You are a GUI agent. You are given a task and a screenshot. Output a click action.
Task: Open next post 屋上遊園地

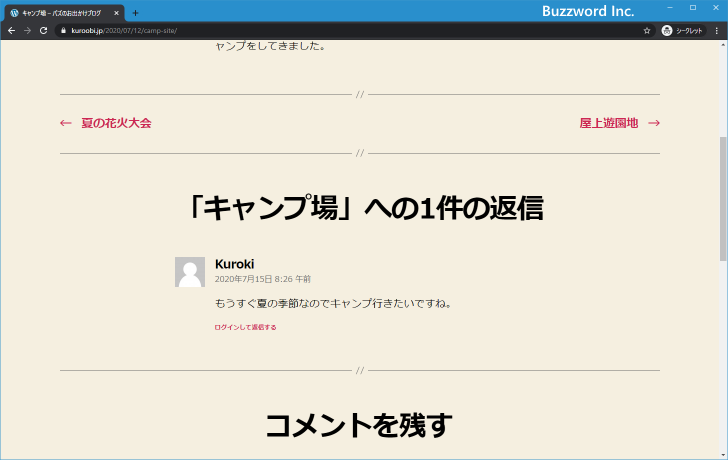(609, 123)
